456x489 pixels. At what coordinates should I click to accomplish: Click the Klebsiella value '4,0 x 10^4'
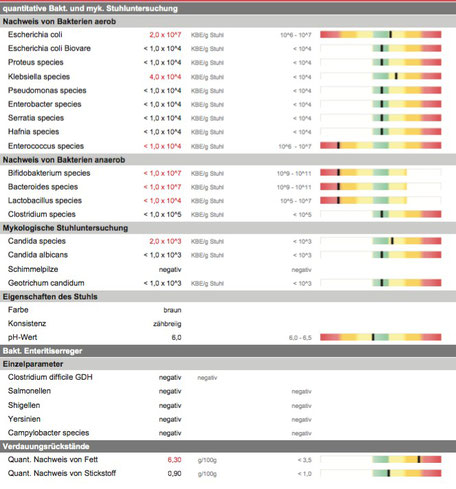[165, 77]
